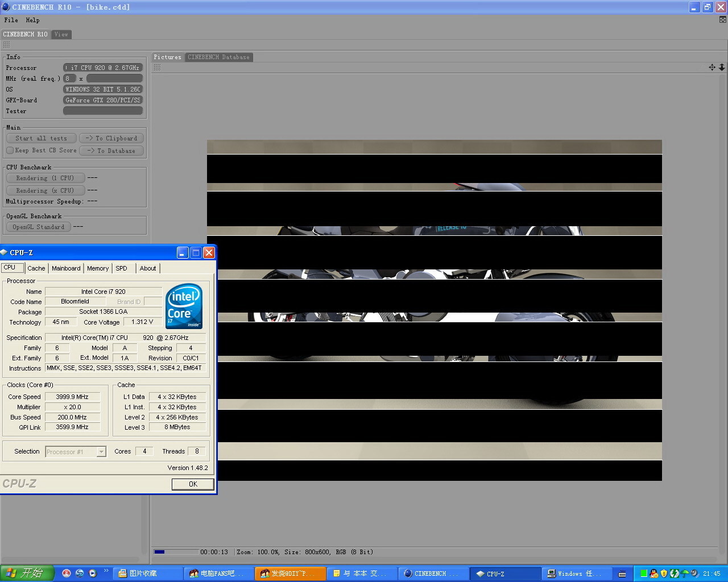
Task: Click OK button in CPU-Z window
Action: coord(193,484)
